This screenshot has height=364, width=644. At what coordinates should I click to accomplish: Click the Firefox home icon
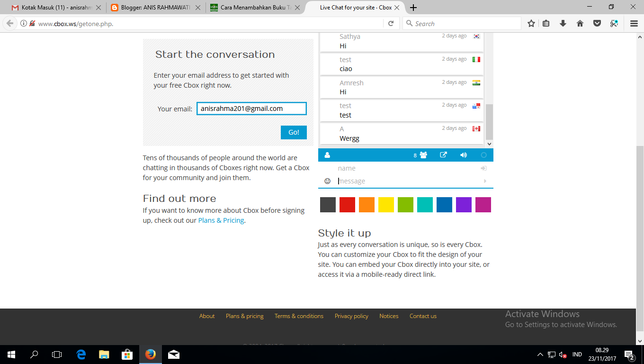[580, 23]
